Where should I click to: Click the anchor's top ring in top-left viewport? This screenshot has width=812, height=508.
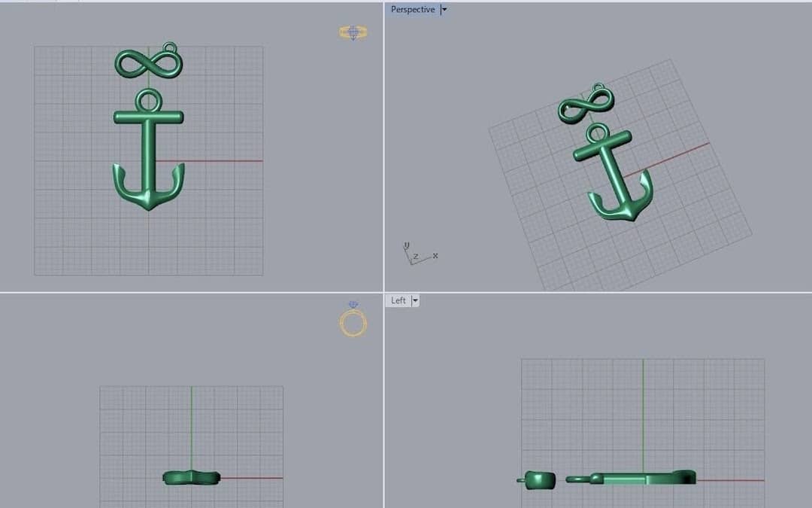click(148, 99)
